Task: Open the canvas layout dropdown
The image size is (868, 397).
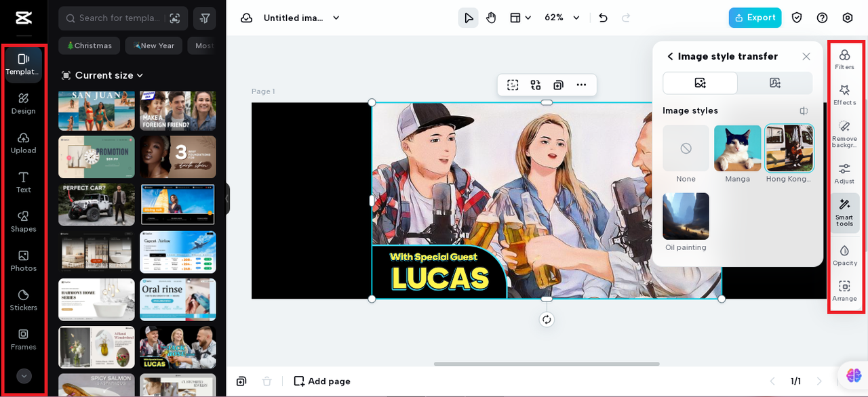Action: (520, 18)
